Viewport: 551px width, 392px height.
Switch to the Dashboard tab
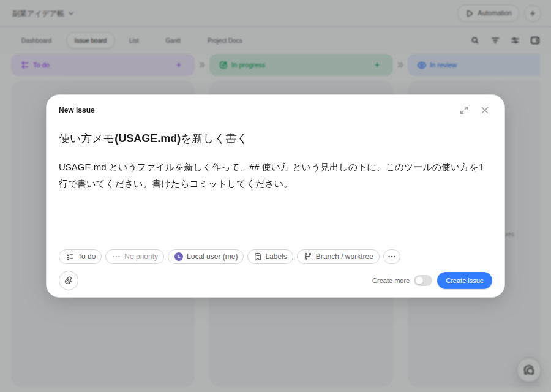point(36,41)
